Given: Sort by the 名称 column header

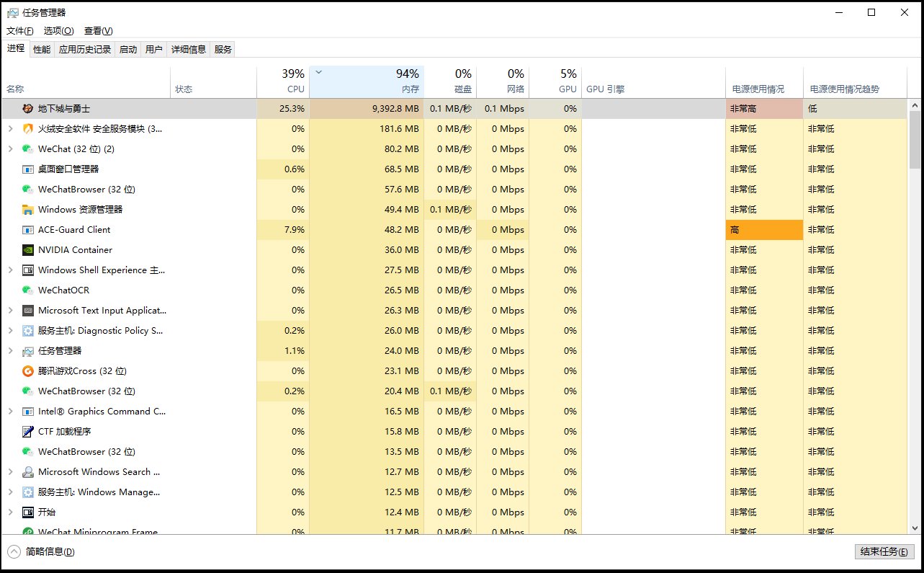Looking at the screenshot, I should 86,81.
